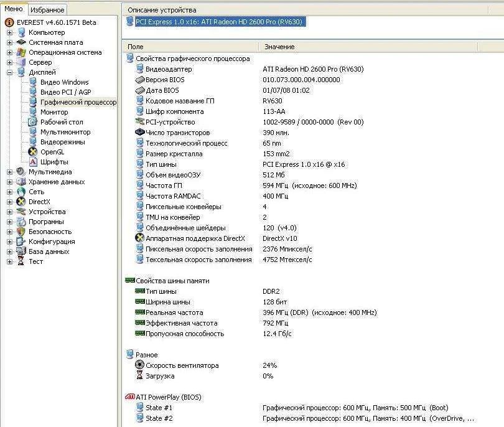This screenshot has height=427, width=504.
Task: Expand the Тест tree node
Action: 9,261
